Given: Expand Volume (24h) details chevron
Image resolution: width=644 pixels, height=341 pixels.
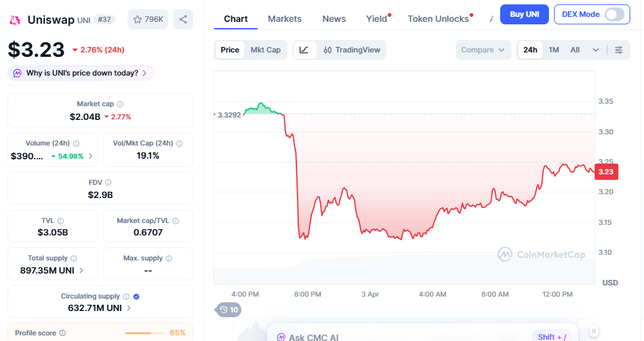Looking at the screenshot, I should pos(91,156).
